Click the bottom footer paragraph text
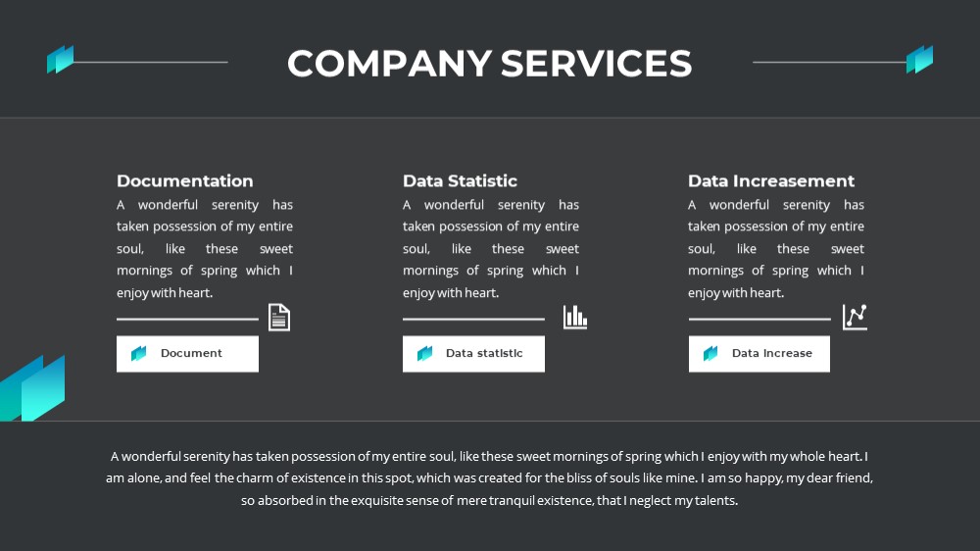This screenshot has width=980, height=551. click(489, 478)
